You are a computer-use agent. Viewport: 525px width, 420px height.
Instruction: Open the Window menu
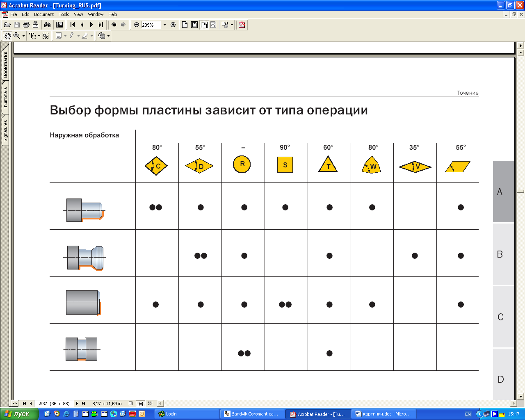coord(96,14)
